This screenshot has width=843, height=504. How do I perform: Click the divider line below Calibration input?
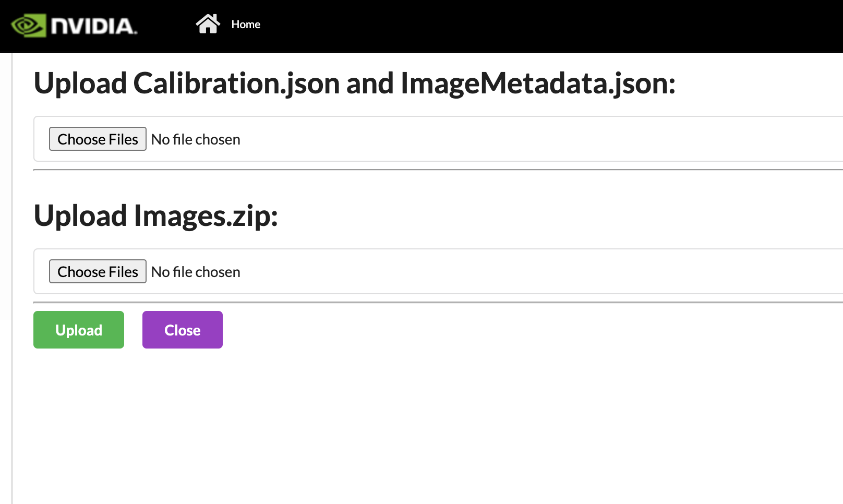click(x=417, y=170)
